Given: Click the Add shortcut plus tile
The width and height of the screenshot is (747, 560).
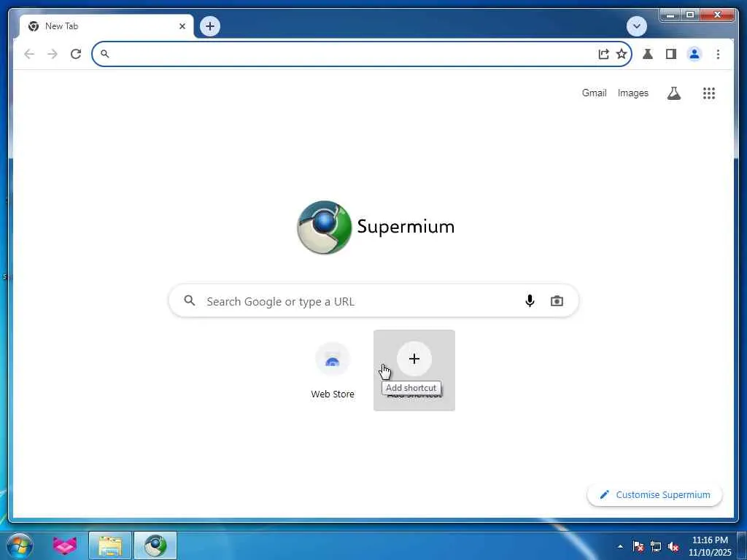Looking at the screenshot, I should [414, 370].
